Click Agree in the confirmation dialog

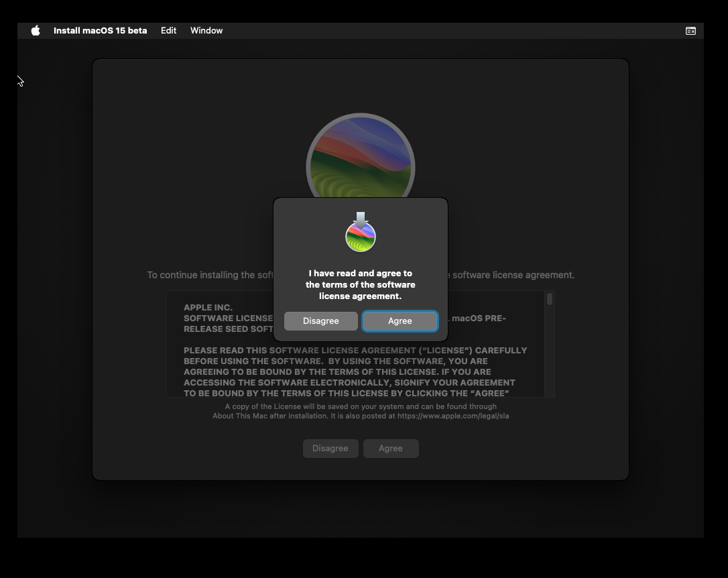coord(400,321)
